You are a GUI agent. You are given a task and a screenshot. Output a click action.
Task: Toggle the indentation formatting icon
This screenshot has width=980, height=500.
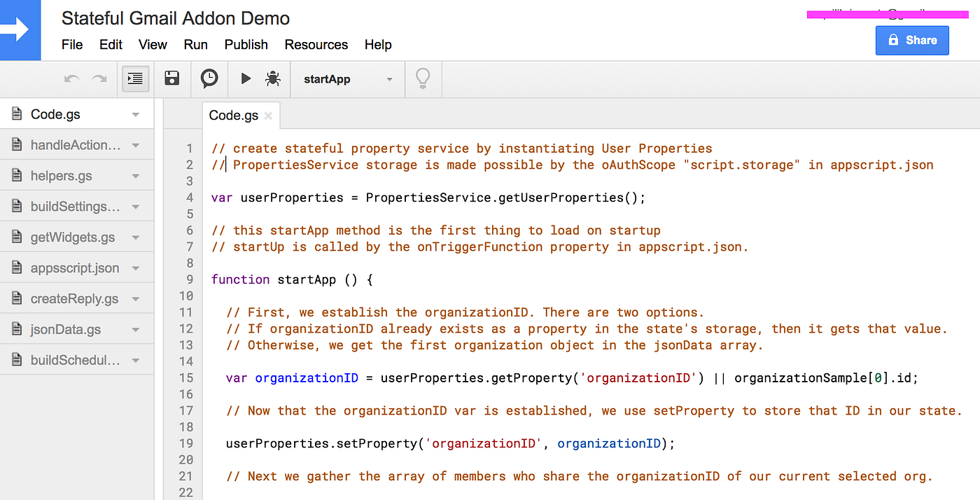pyautogui.click(x=134, y=78)
